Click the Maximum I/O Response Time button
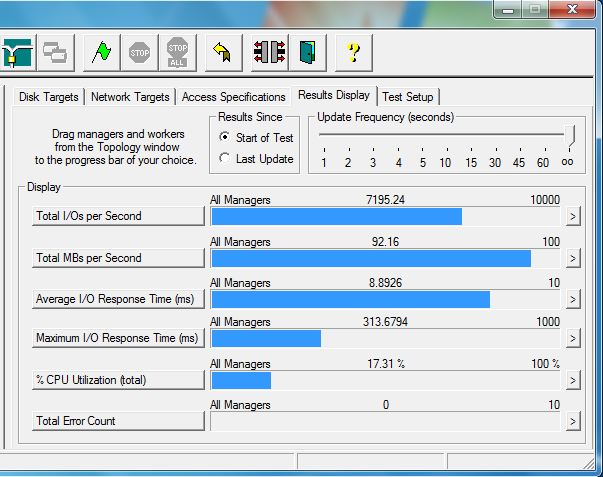The image size is (603, 477). (118, 338)
